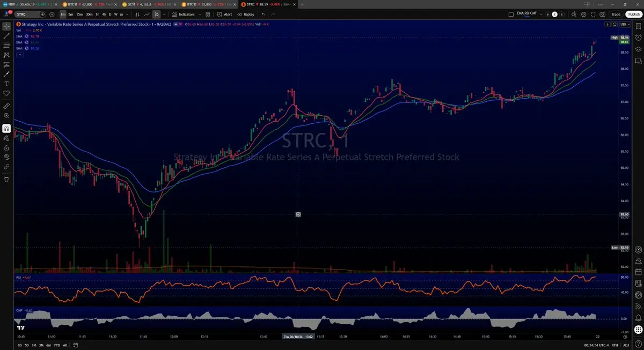Open the quick search icon in toolbar
This screenshot has width=644, height=350.
point(574,14)
